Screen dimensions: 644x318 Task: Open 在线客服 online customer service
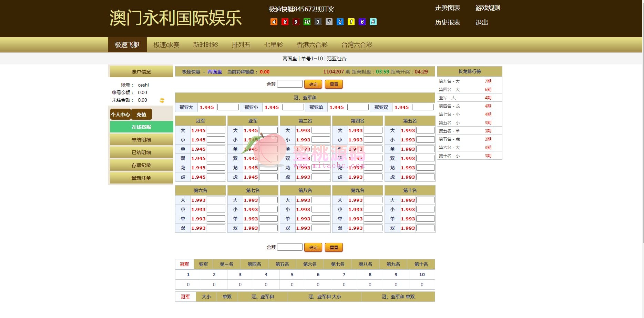point(141,127)
